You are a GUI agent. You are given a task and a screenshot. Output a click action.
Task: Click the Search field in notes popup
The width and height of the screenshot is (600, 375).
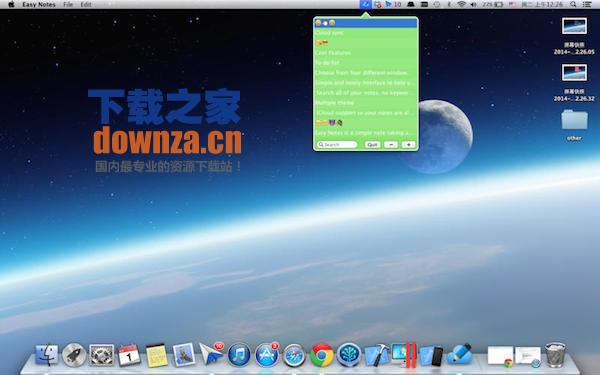[x=337, y=145]
